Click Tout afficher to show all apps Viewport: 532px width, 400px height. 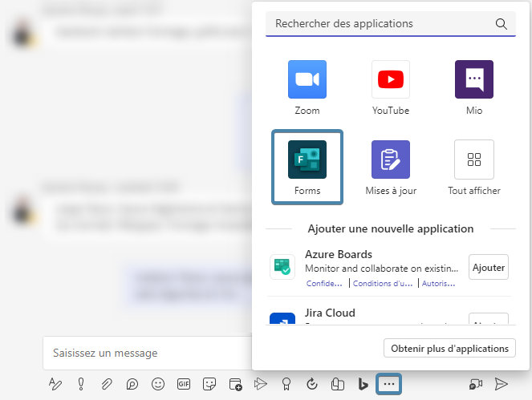tap(474, 167)
